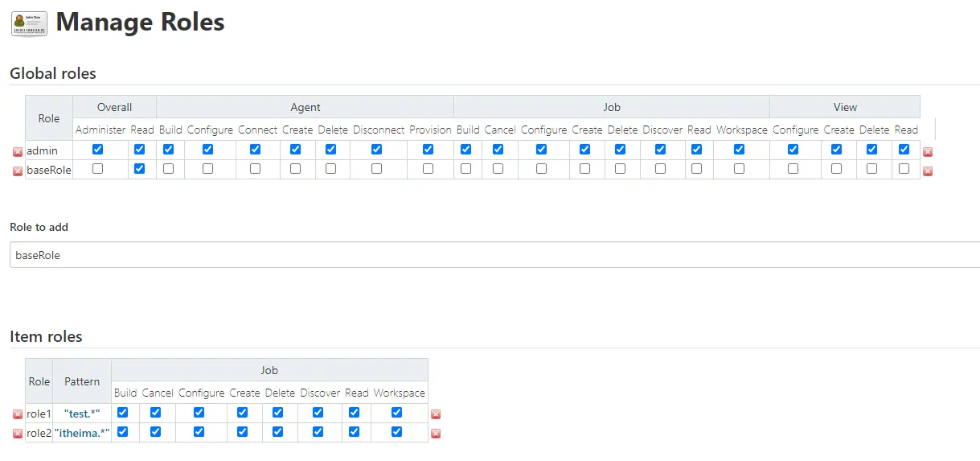Delete role1 using the red X before its name
The height and width of the screenshot is (461, 980).
[18, 414]
